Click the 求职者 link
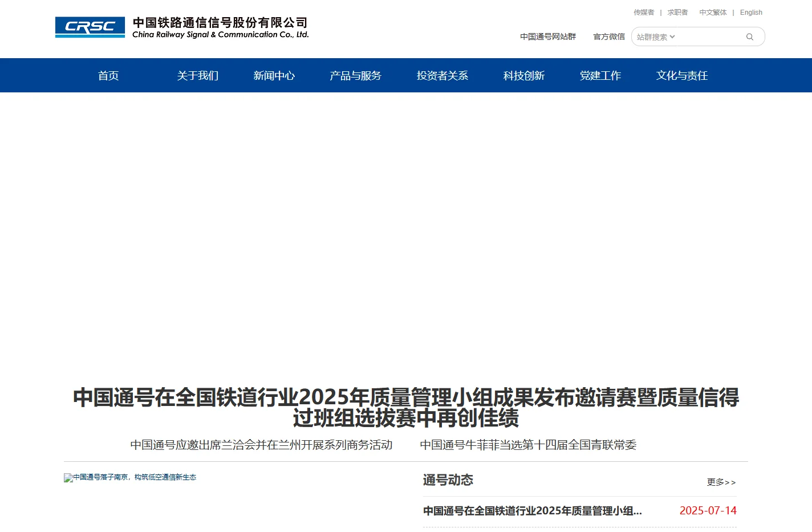The image size is (812, 532). 677,13
